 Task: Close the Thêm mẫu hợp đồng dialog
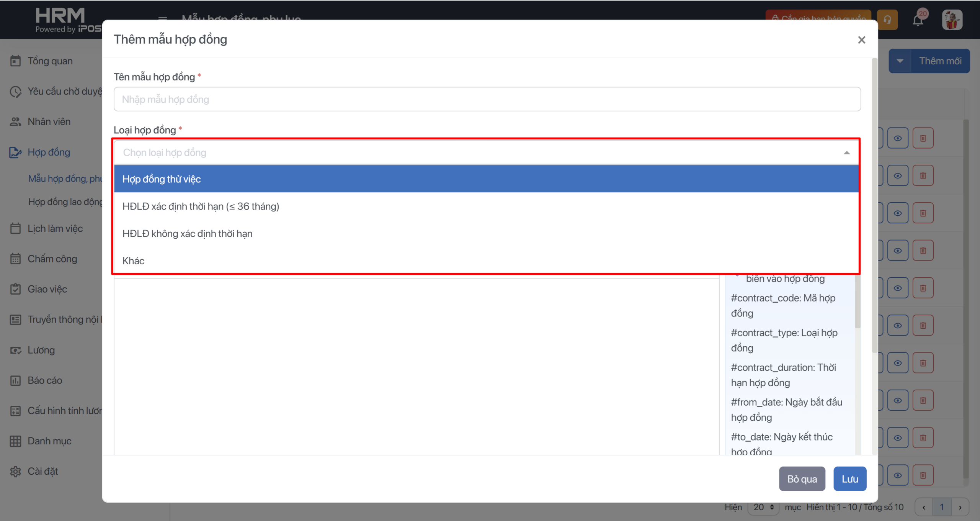point(861,40)
